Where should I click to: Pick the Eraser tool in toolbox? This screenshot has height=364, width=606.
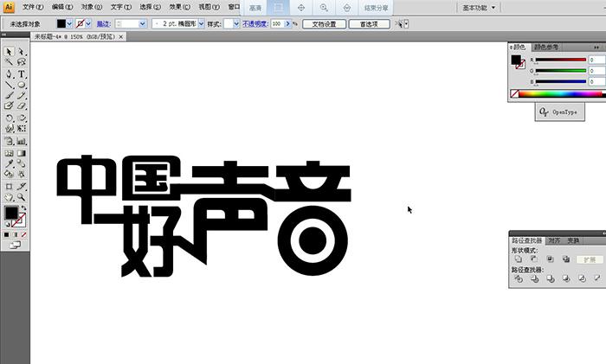pyautogui.click(x=22, y=105)
